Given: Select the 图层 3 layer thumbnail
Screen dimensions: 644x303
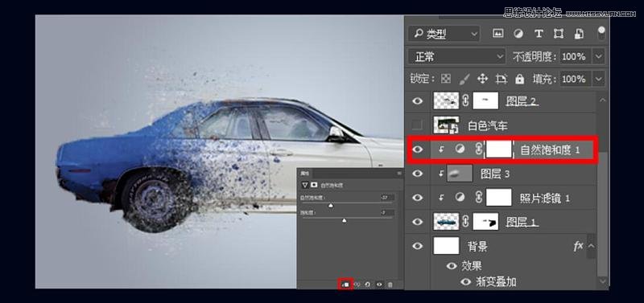Looking at the screenshot, I should (x=460, y=174).
